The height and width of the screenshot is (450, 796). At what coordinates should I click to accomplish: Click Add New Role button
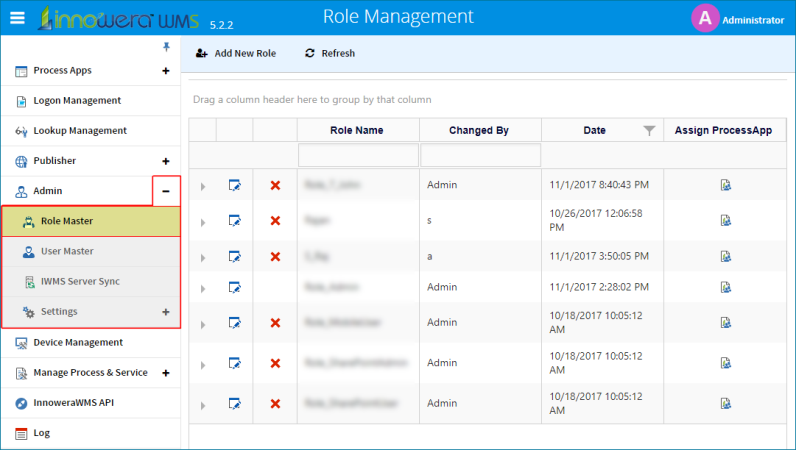pyautogui.click(x=236, y=53)
